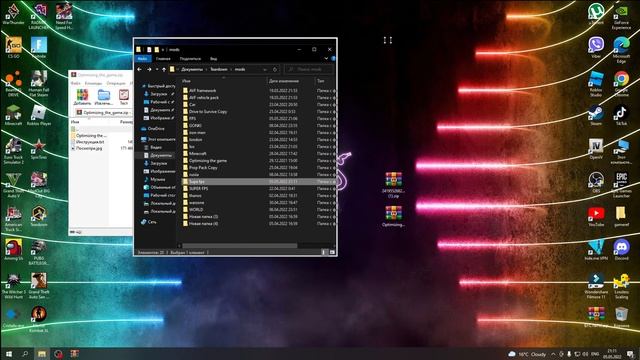Open the TikTok desktop icon
Screen dimensions: 640x360
[621, 115]
